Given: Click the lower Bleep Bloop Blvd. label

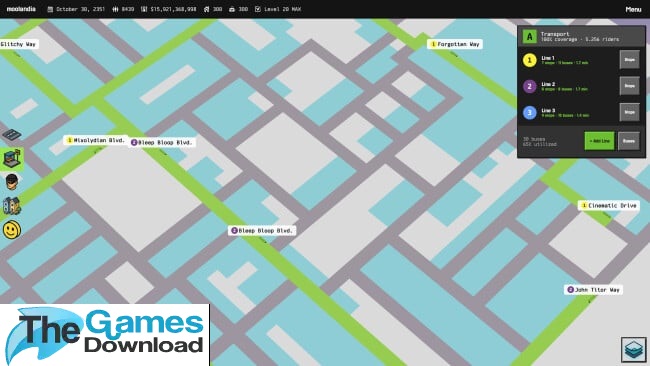Looking at the screenshot, I should pyautogui.click(x=262, y=230).
